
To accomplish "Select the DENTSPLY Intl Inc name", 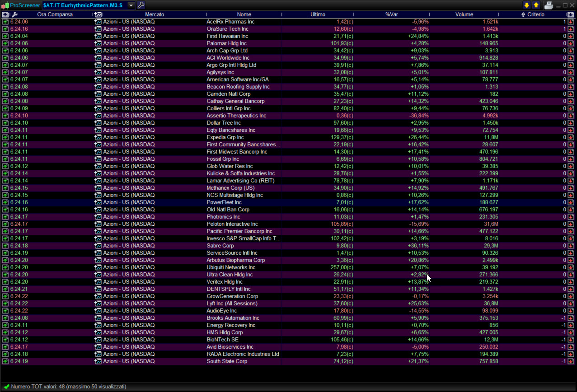I will pyautogui.click(x=228, y=289).
